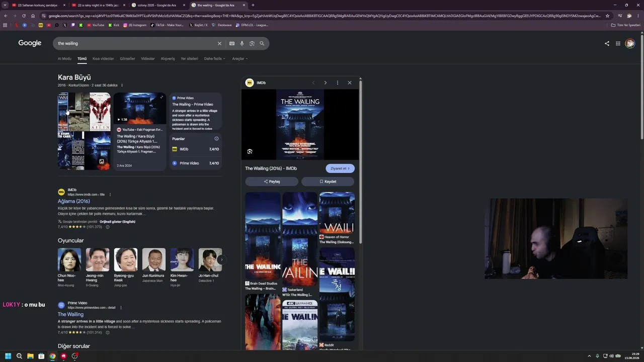The image size is (644, 362).
Task: Open Chun Woo-hee cast photo
Action: (x=69, y=260)
